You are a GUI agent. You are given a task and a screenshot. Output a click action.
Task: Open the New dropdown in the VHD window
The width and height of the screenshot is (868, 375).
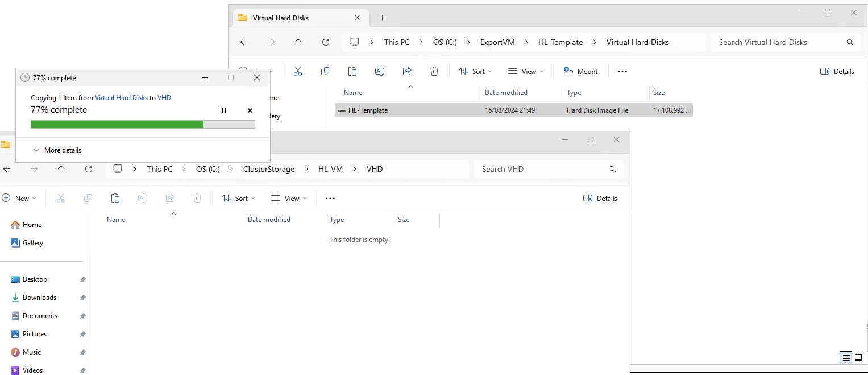tap(19, 198)
